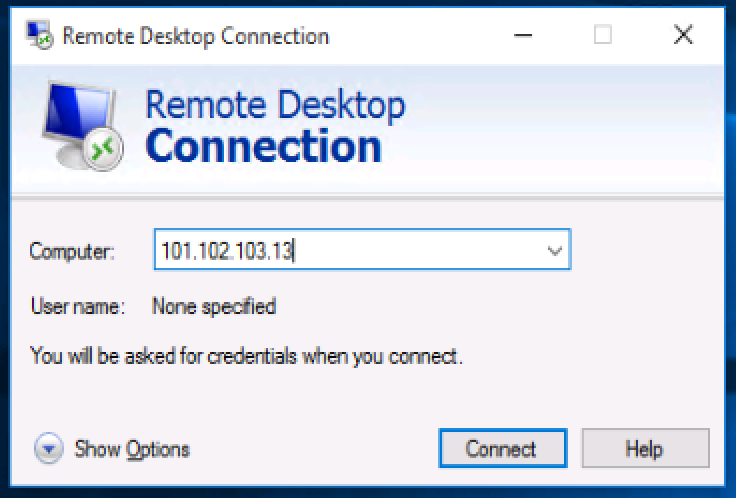Click the greyed-out maximize window icon

pyautogui.click(x=603, y=36)
